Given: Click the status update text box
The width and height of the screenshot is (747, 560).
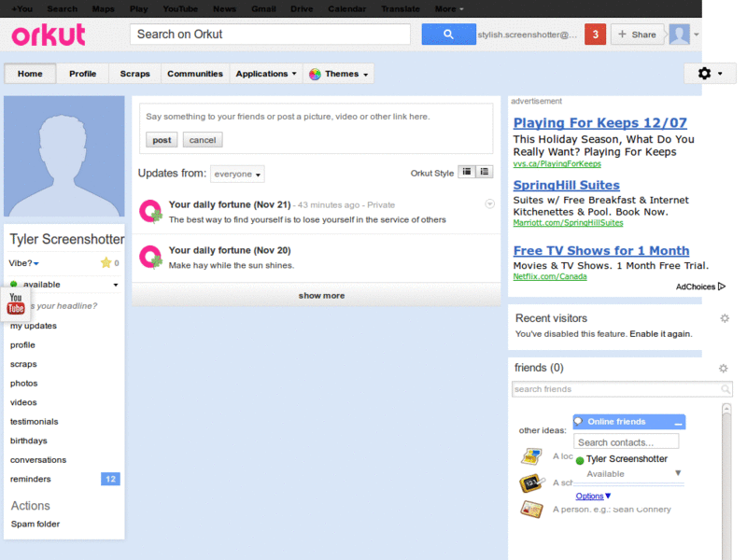Looking at the screenshot, I should (316, 117).
